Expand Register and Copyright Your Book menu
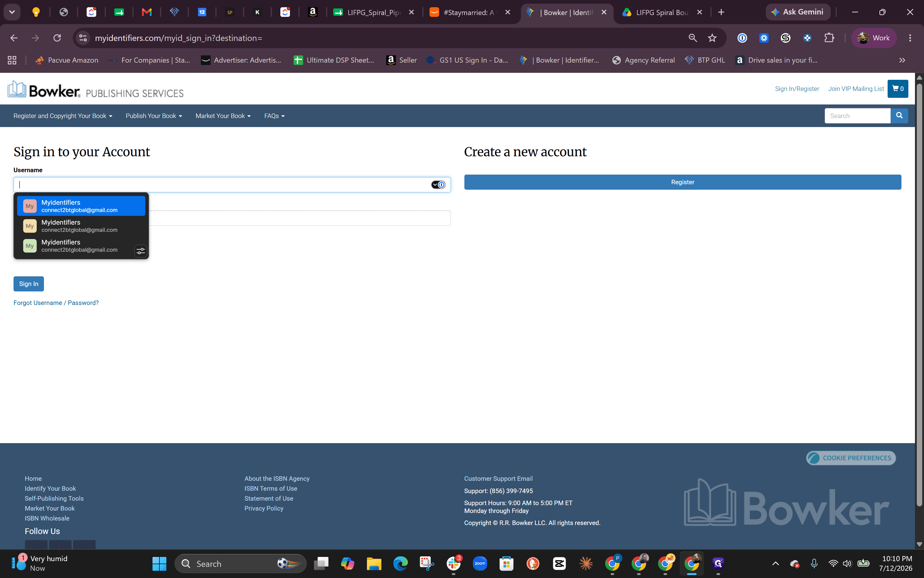This screenshot has height=578, width=924. tap(63, 116)
